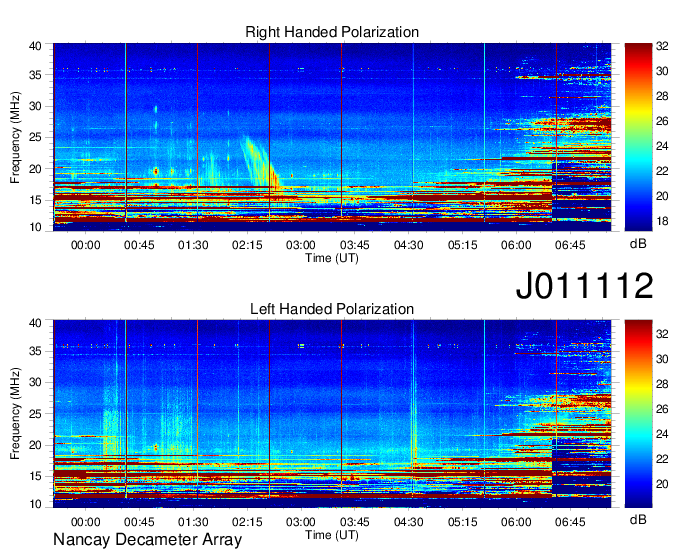Viewport: 680px width, 552px height.
Task: Click the 20 dB tick on the Left Handed colorbar
Action: 662,484
